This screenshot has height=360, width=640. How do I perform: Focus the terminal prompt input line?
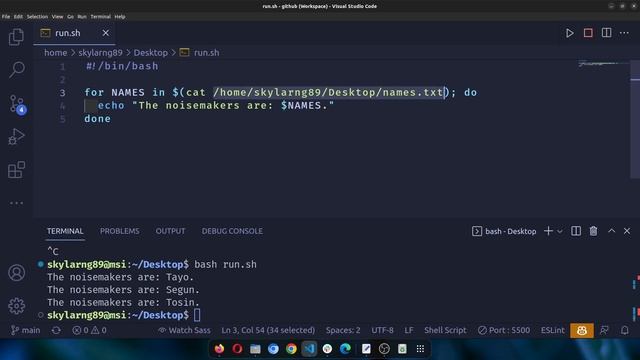pyautogui.click(x=197, y=315)
